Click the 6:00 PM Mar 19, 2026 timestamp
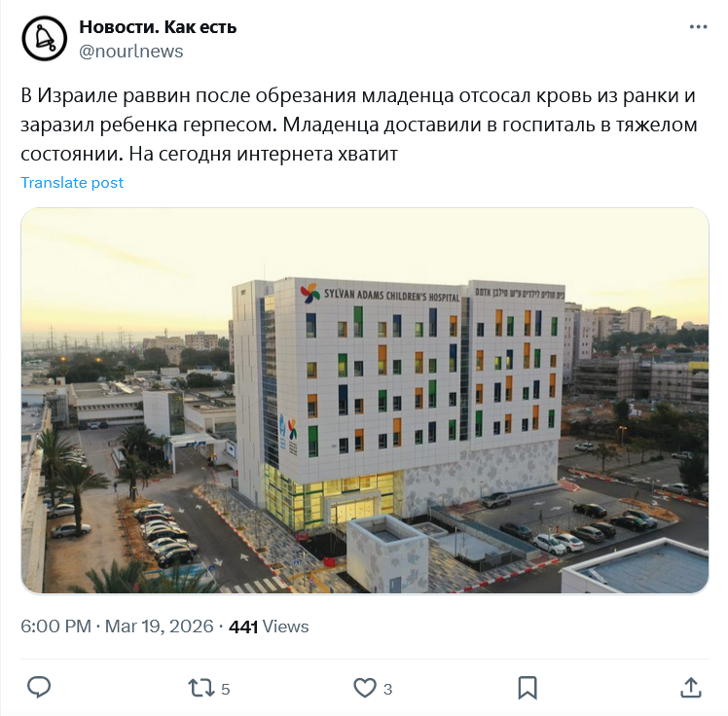Viewport: 728px width, 716px height. (x=117, y=626)
